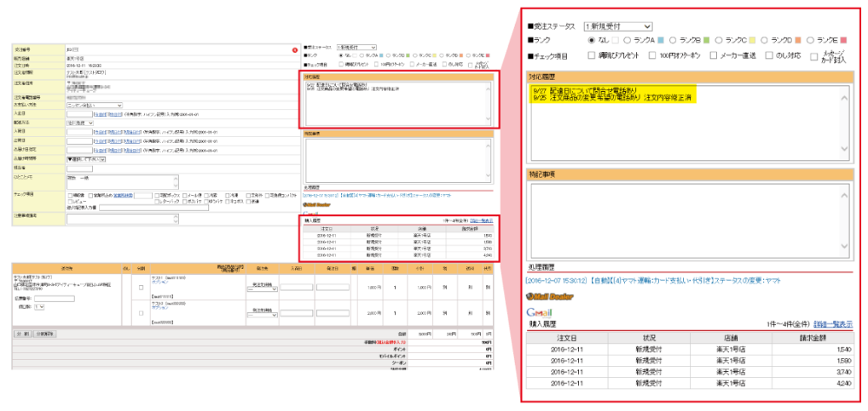Open the お支払い方法 payment dropdown
868x411 pixels.
(94, 105)
